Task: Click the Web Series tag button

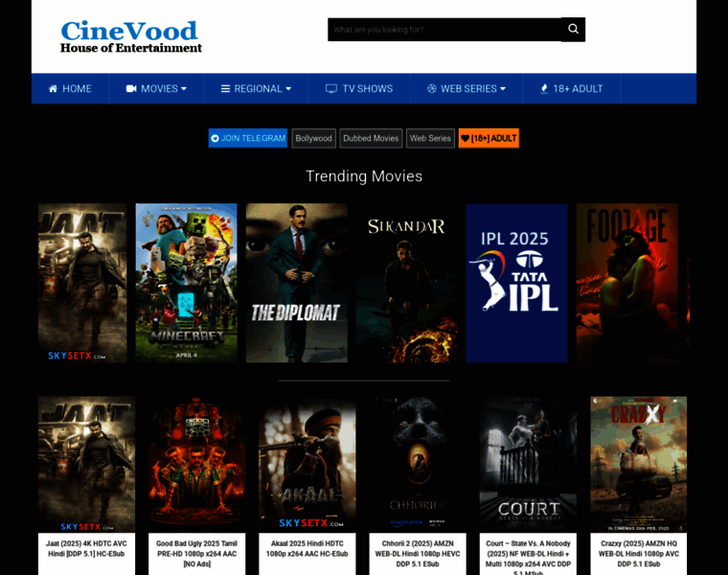Action: click(430, 138)
